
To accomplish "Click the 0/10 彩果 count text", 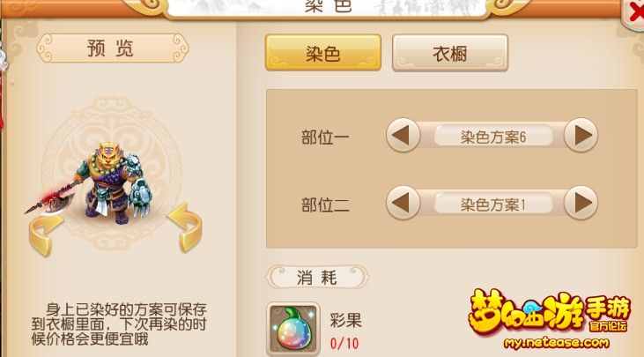I will coord(344,343).
